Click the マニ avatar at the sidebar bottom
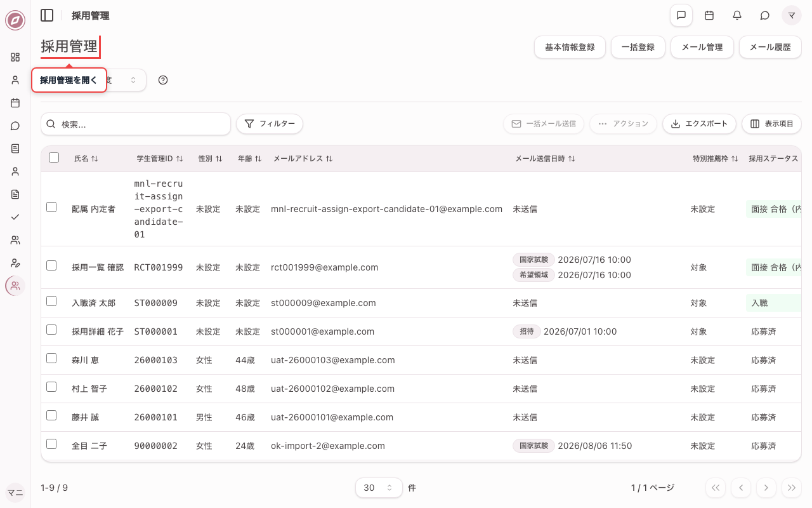The height and width of the screenshot is (508, 812). pyautogui.click(x=15, y=493)
